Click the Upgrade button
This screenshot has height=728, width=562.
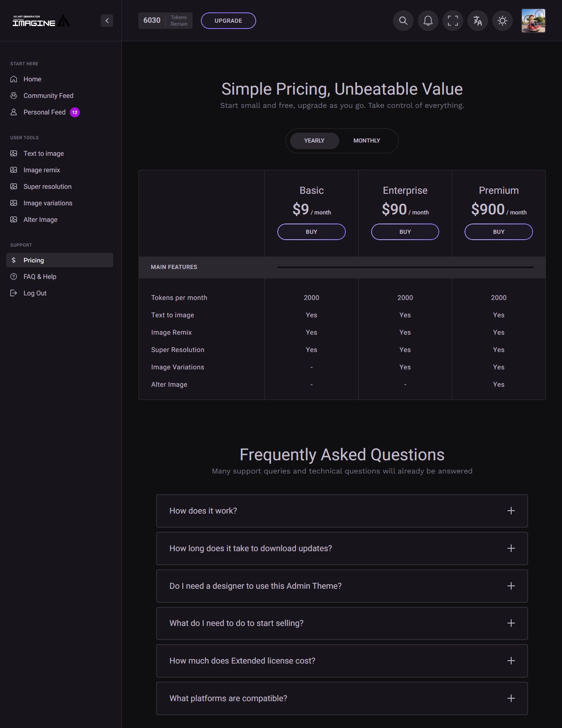click(228, 21)
